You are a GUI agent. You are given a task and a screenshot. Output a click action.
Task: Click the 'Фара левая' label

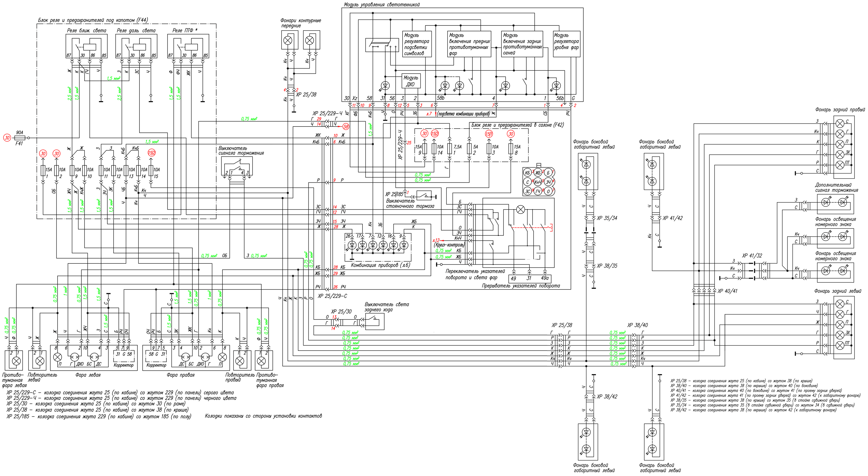tap(88, 375)
